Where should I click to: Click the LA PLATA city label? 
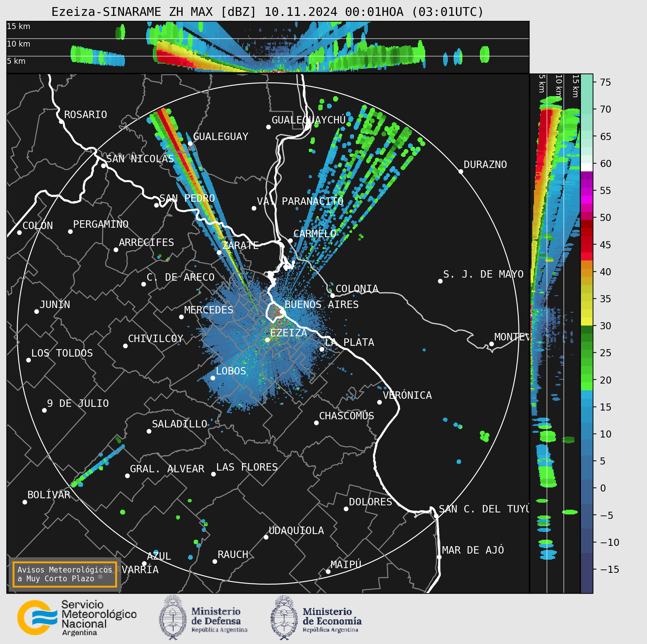[349, 342]
